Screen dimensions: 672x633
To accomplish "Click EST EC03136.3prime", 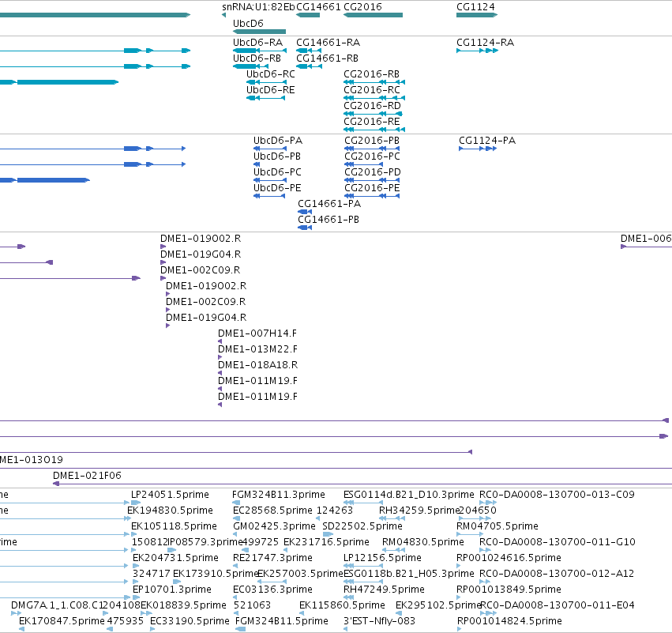I will (x=272, y=590).
